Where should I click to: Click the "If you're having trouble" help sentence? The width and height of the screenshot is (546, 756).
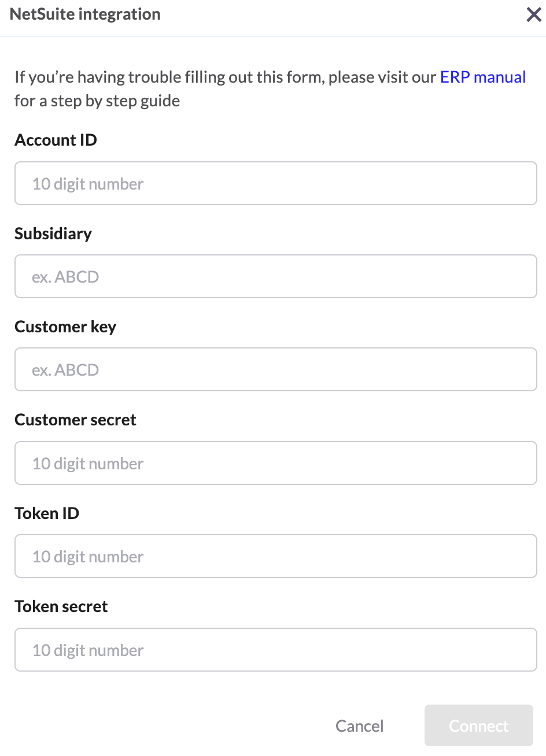pyautogui.click(x=116, y=77)
